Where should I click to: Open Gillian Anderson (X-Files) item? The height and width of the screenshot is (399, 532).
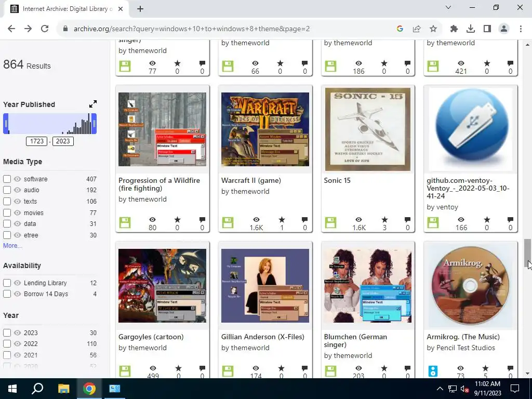click(x=262, y=337)
